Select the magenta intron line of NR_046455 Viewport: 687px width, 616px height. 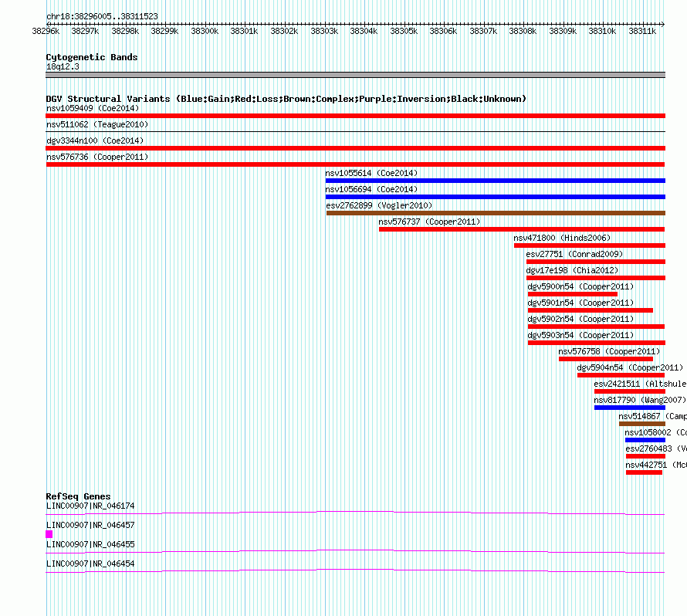pos(355,551)
